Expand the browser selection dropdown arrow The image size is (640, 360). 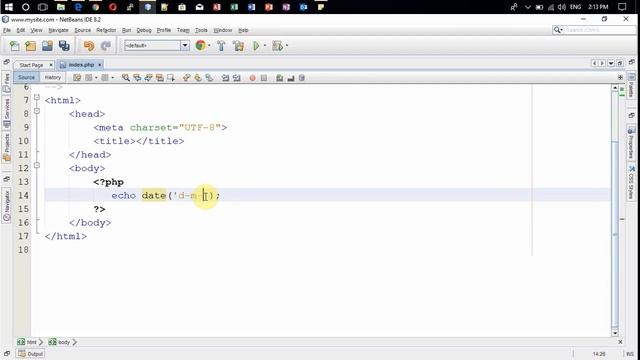click(x=209, y=46)
